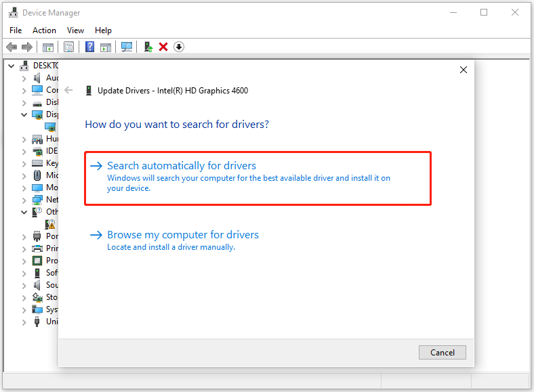Expand the IDE controllers node
This screenshot has height=392, width=534.
tap(24, 152)
